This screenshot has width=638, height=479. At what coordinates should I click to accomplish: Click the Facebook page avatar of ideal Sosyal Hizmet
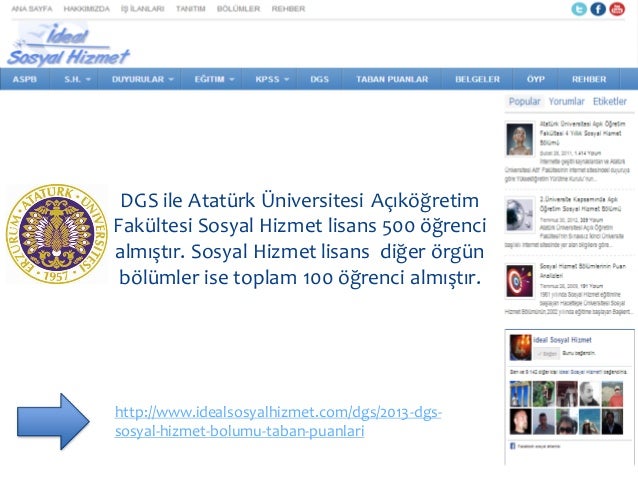coord(520,347)
